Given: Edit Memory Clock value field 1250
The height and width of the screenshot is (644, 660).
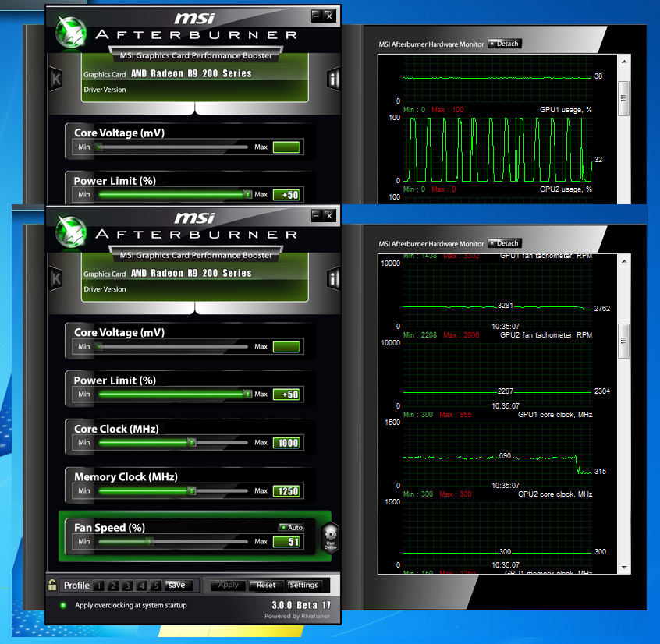Looking at the screenshot, I should point(286,491).
